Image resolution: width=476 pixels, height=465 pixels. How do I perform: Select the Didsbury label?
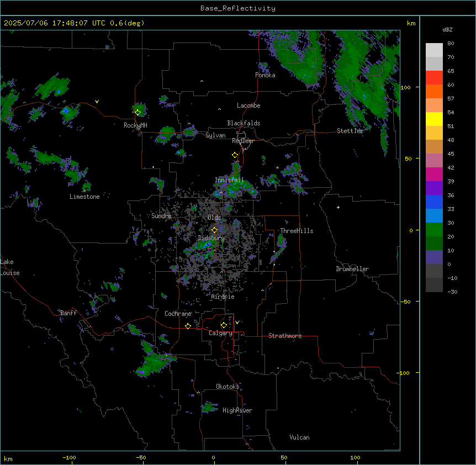(211, 238)
